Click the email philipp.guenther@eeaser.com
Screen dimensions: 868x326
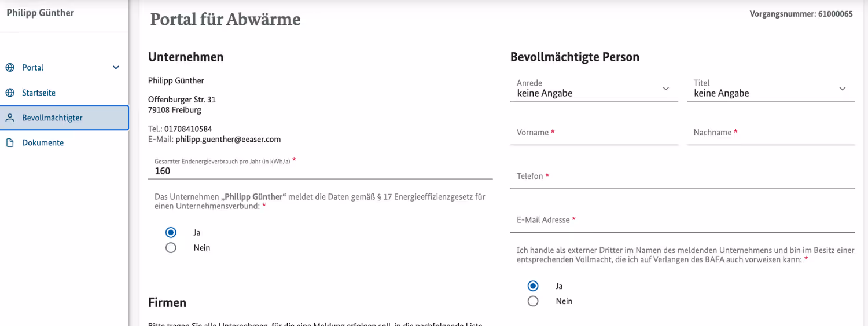coord(228,140)
